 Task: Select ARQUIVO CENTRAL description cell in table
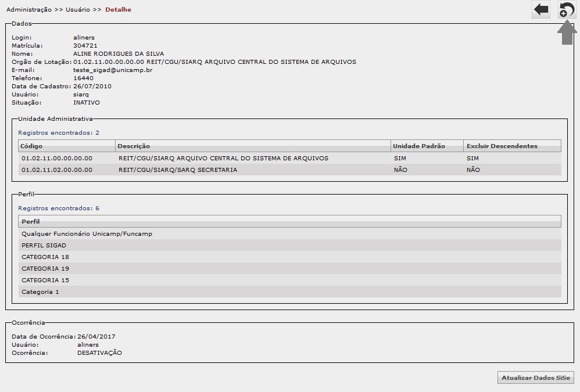(223, 158)
